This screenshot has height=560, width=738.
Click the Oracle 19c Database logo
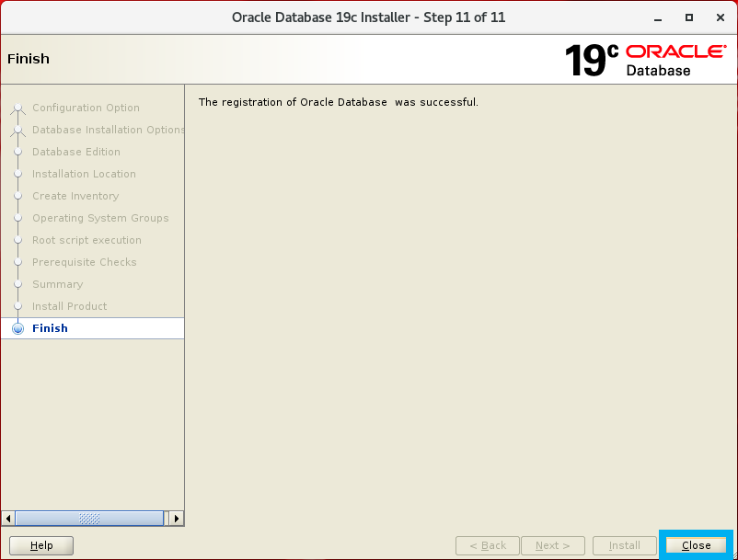(645, 60)
